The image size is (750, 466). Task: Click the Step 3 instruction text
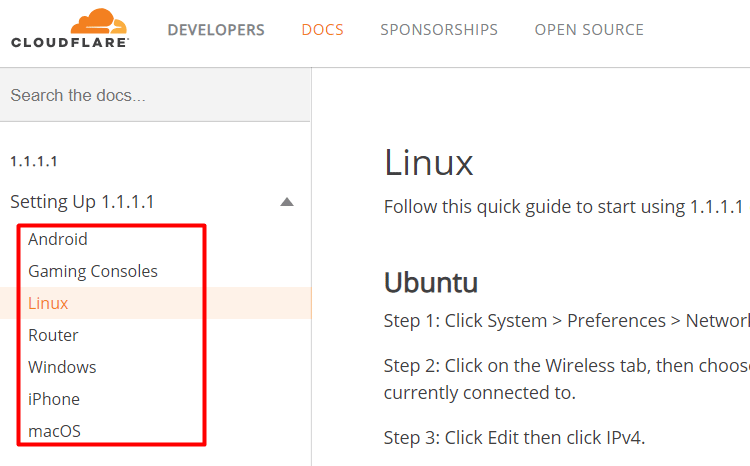(514, 437)
